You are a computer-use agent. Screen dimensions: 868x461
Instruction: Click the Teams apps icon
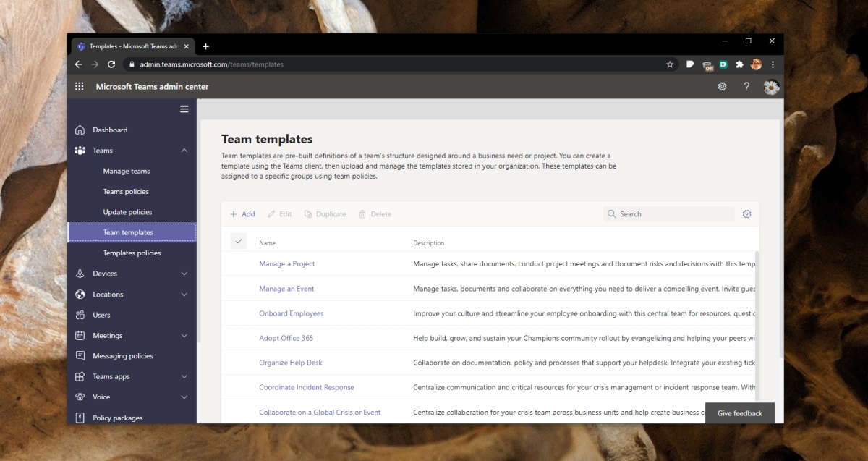(x=80, y=376)
